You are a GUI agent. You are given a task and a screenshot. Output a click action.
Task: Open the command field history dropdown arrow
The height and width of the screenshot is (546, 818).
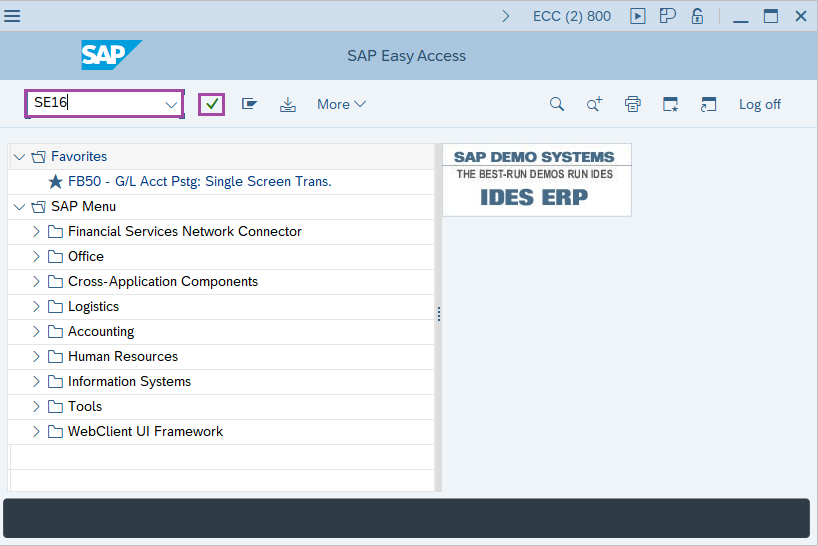(x=171, y=104)
